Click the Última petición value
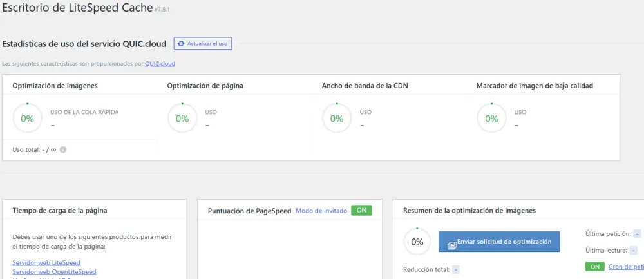 pos(637,234)
